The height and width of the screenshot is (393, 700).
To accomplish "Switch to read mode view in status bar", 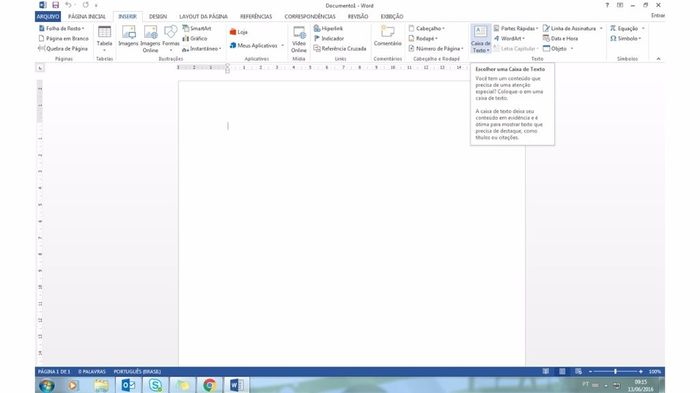I will [546, 371].
